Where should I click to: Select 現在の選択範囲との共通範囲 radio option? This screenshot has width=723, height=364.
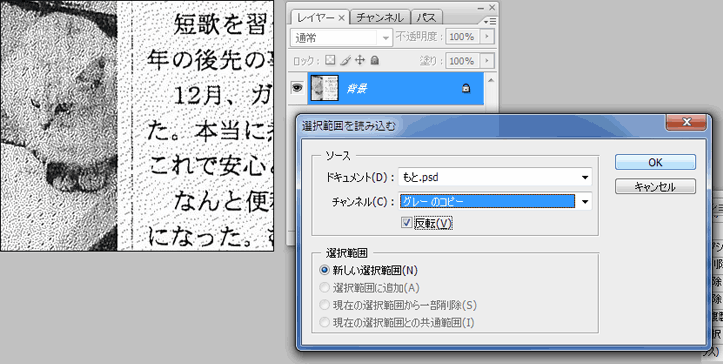pyautogui.click(x=325, y=322)
